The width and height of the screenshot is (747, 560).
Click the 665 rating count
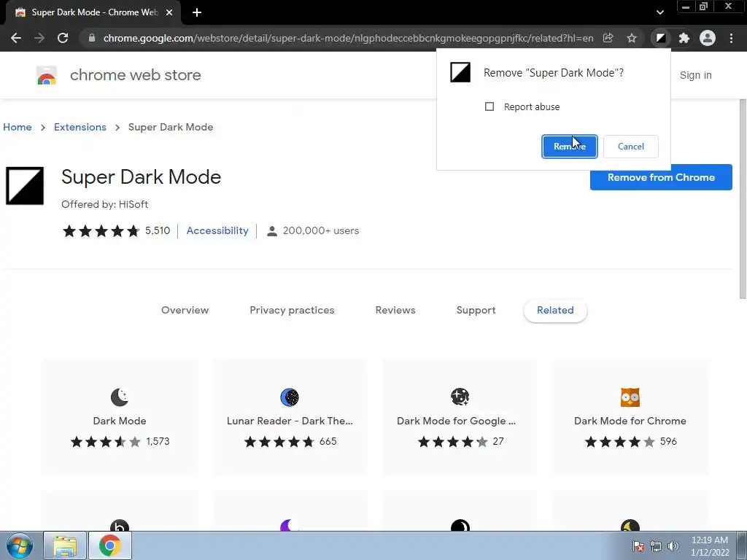coord(328,441)
